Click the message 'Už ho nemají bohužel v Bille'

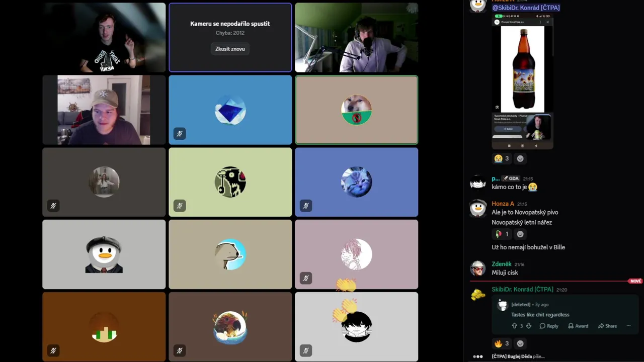528,247
